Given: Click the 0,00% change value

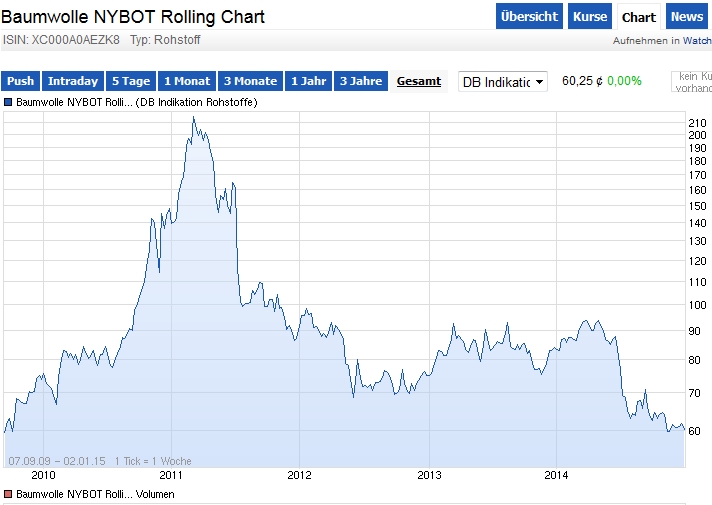Looking at the screenshot, I should (x=624, y=81).
